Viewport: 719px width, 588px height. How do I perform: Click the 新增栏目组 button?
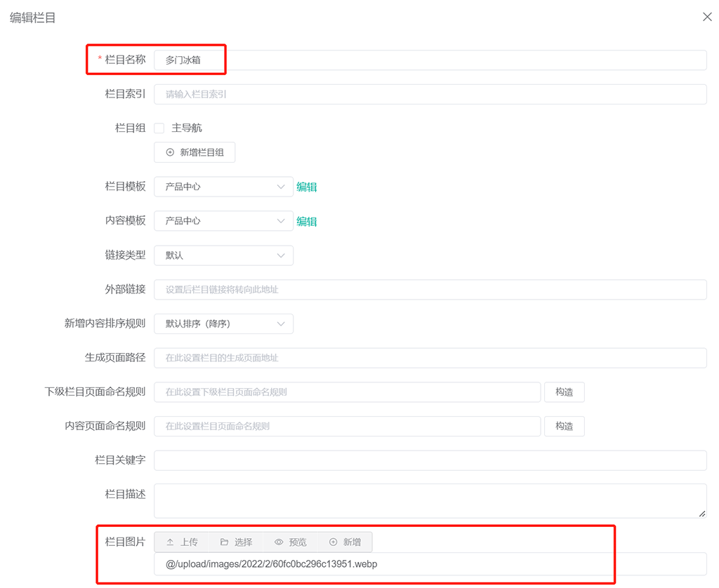pos(194,152)
